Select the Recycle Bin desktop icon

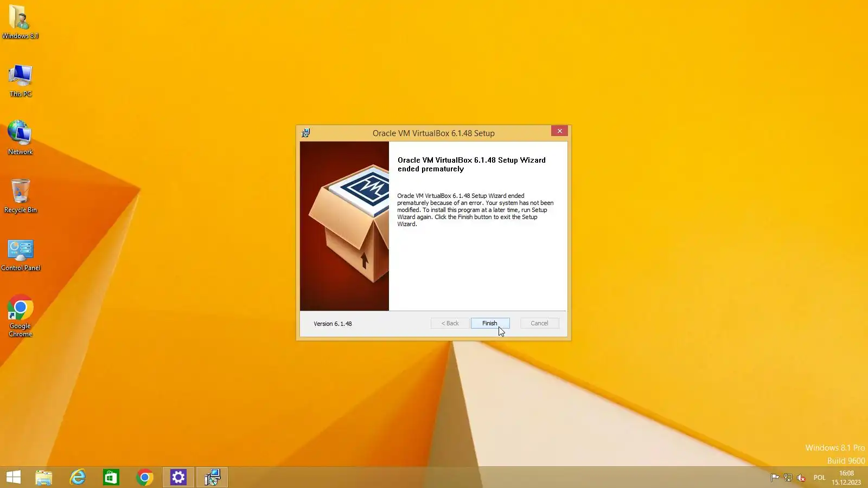tap(21, 196)
